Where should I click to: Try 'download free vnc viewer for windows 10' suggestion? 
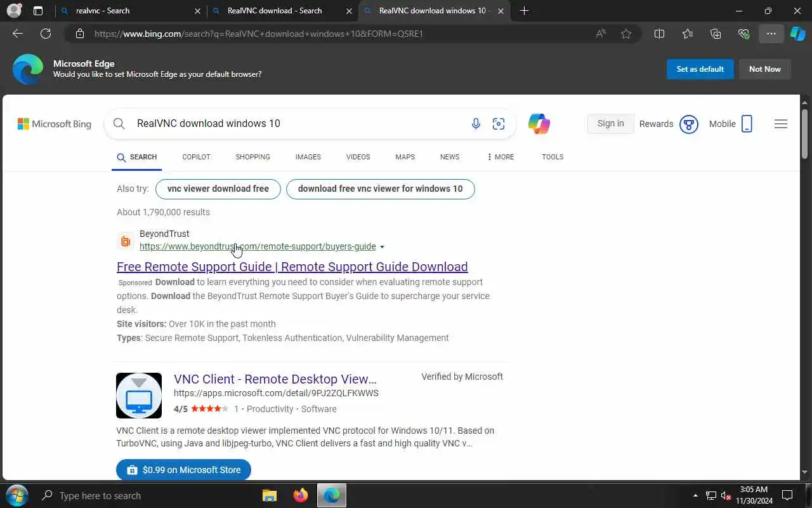[380, 189]
